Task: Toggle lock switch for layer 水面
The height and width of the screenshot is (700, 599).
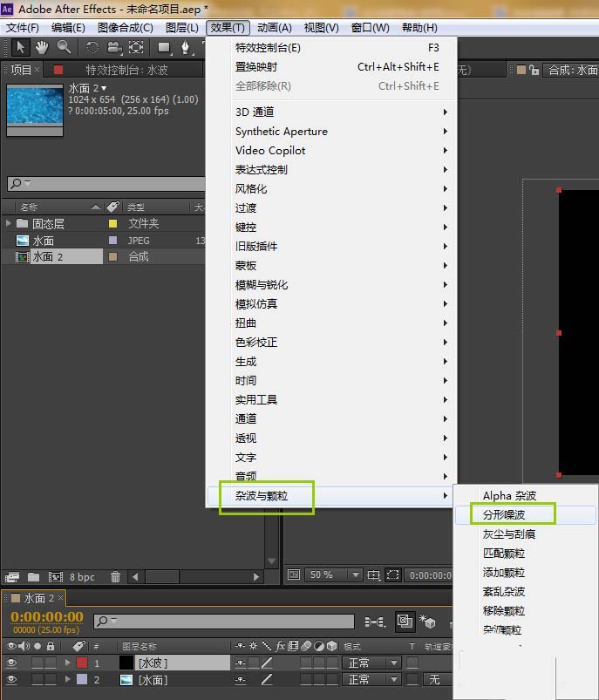Action: pyautogui.click(x=51, y=680)
